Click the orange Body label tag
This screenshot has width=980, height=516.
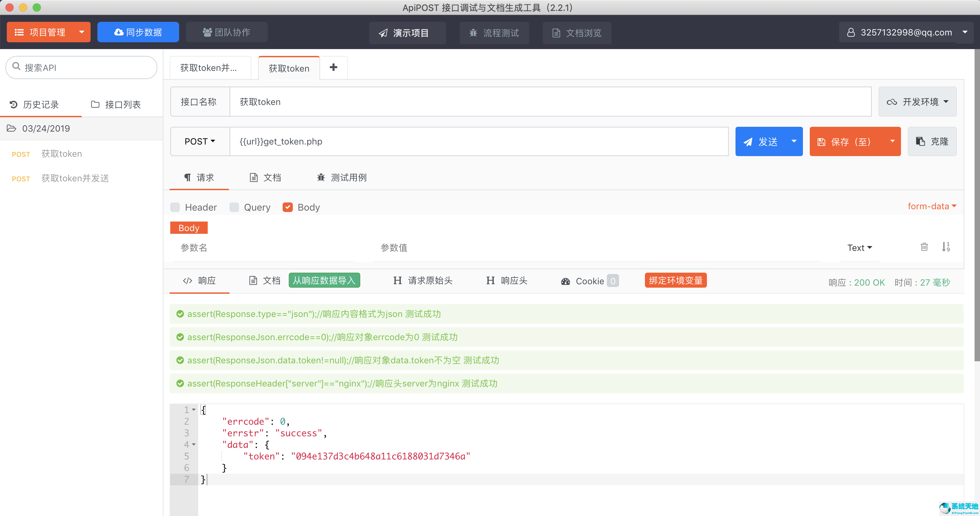click(189, 228)
